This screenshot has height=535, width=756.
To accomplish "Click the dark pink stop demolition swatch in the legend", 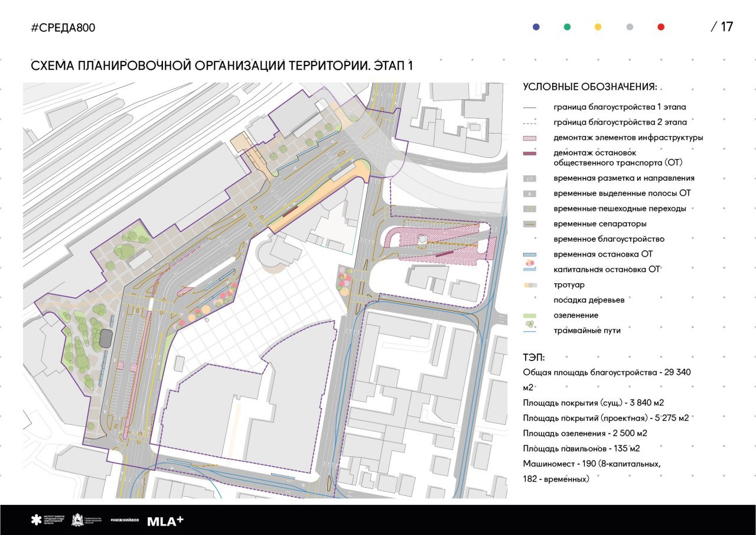I will (x=530, y=154).
